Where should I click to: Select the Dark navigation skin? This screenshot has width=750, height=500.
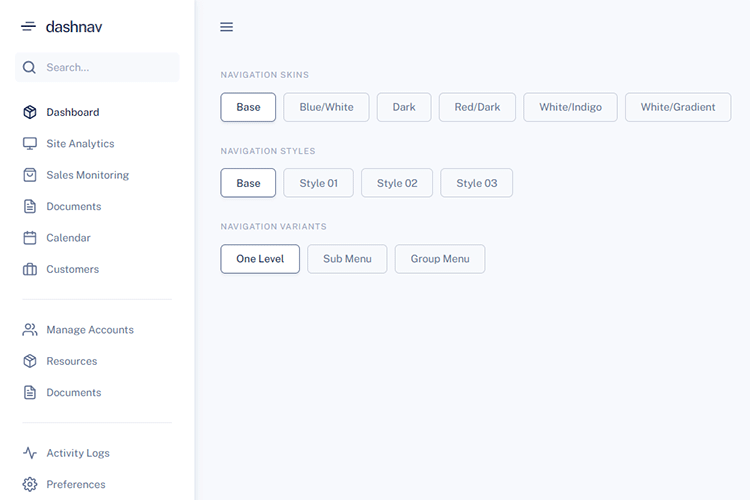click(x=404, y=107)
